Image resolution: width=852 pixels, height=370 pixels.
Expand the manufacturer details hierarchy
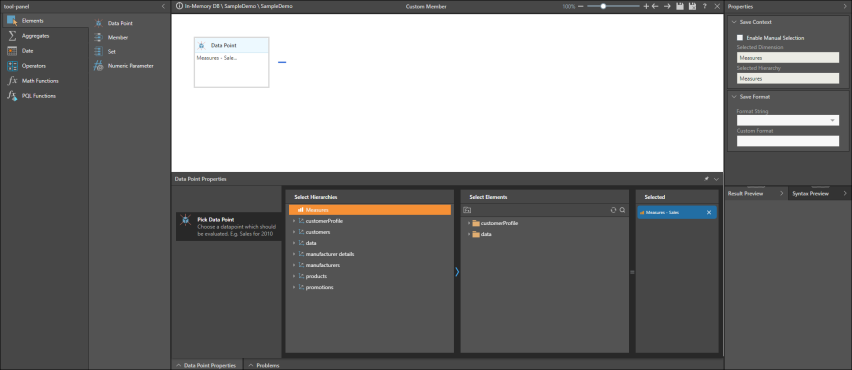pos(293,254)
